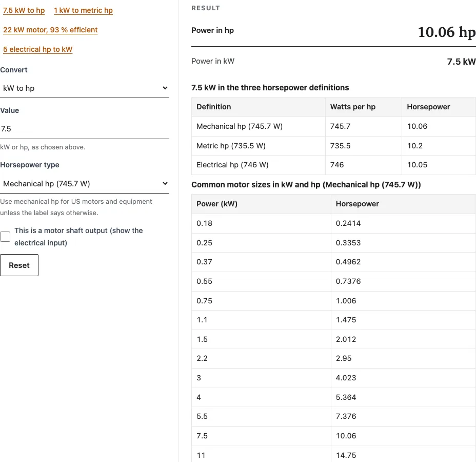Focus the Value input field containing 7.5

coord(85,129)
